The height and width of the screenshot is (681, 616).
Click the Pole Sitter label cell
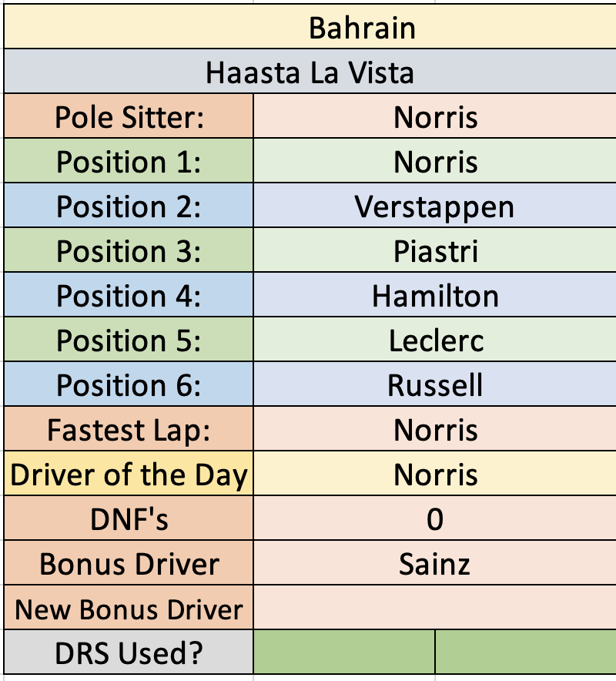coord(129,116)
